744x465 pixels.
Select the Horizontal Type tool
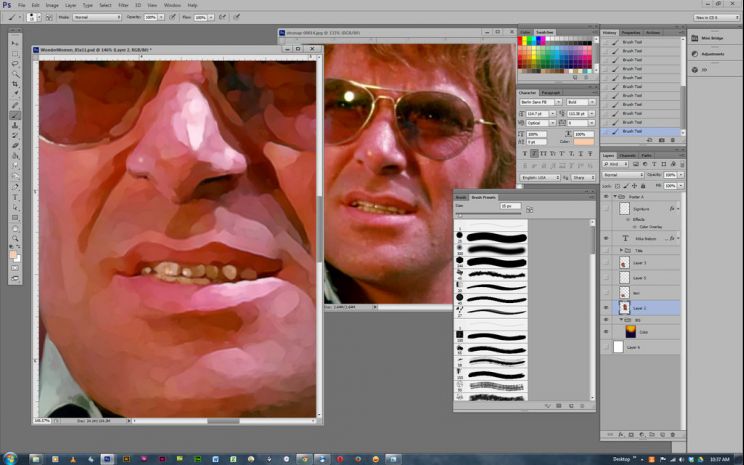[x=15, y=197]
